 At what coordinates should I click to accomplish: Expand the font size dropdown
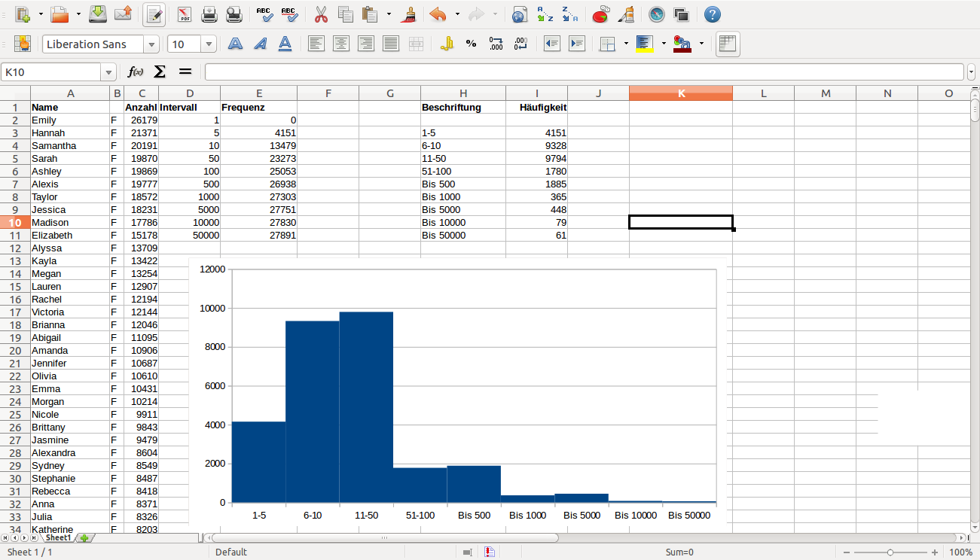209,44
